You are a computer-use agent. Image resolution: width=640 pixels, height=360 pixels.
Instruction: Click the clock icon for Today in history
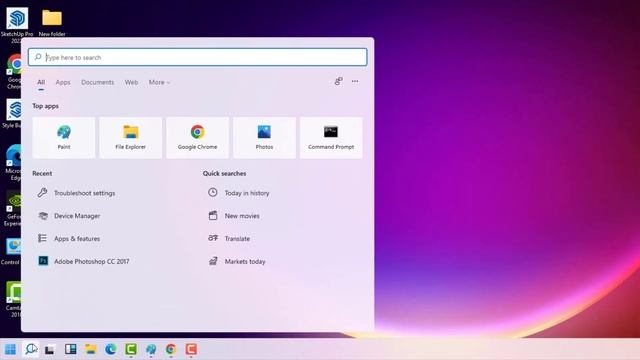[x=213, y=192]
